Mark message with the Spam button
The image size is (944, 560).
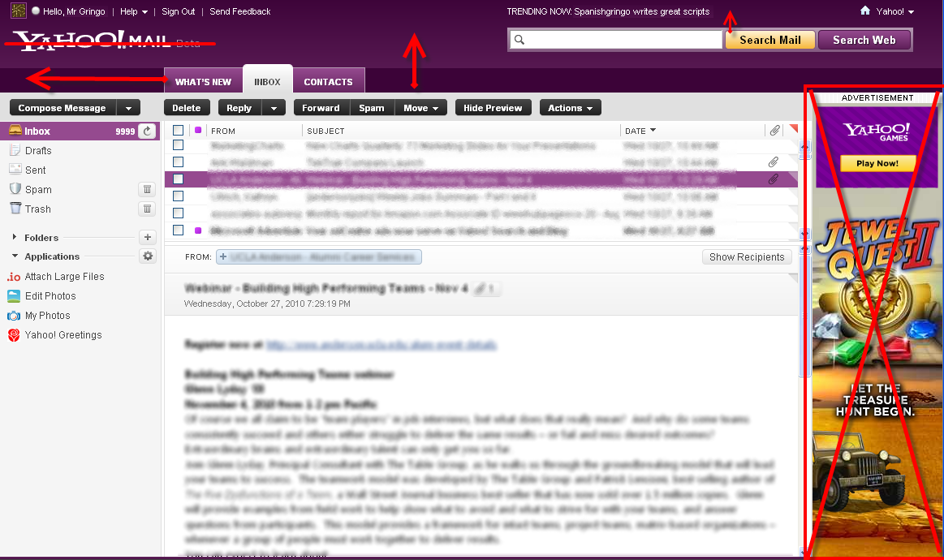click(372, 108)
